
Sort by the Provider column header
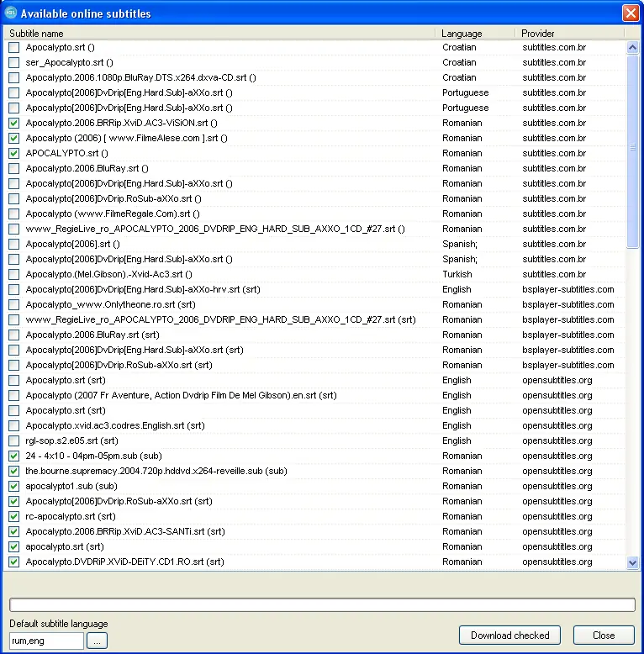(570, 34)
